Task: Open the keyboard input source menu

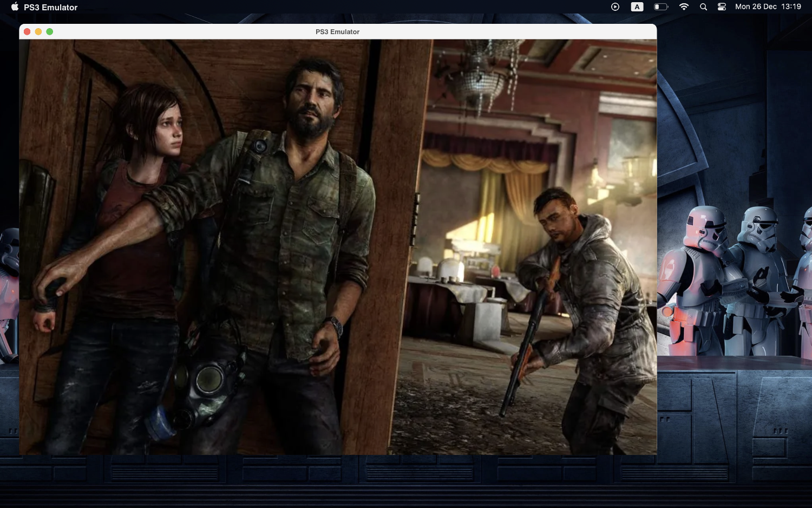Action: (637, 7)
